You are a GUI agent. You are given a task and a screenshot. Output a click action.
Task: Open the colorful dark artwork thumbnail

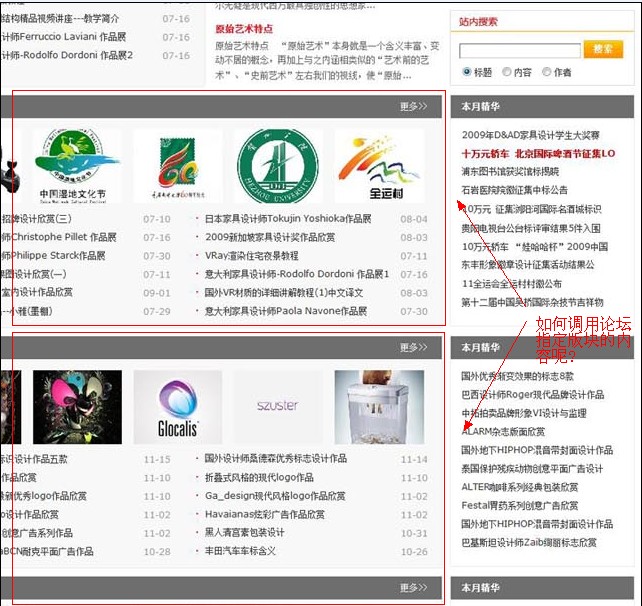(x=77, y=407)
